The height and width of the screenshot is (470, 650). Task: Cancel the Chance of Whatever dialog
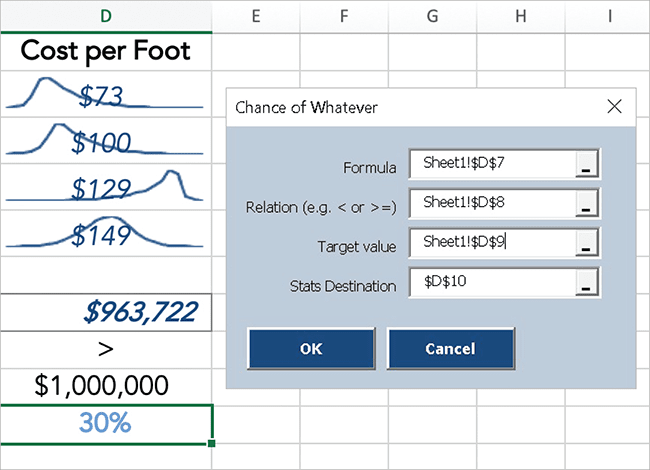[x=451, y=349]
